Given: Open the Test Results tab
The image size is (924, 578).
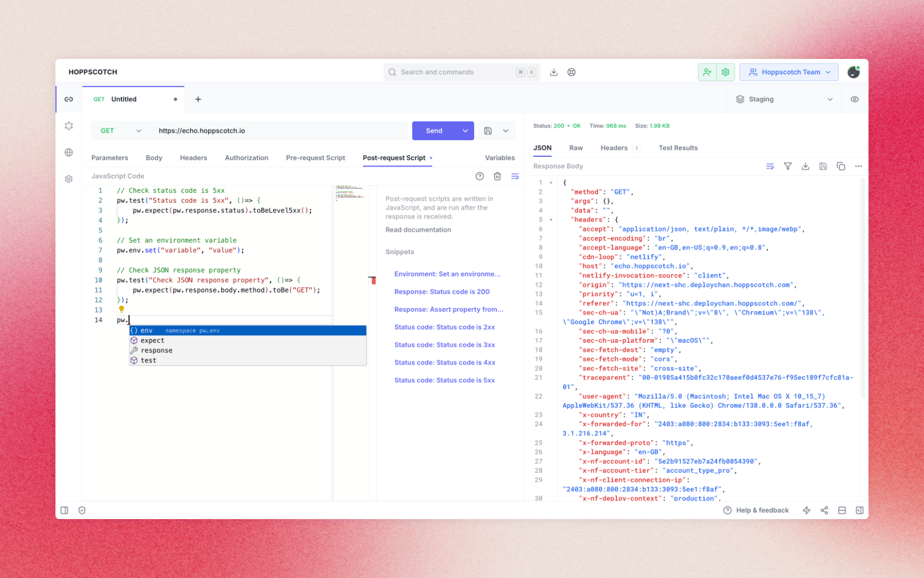Looking at the screenshot, I should [x=678, y=148].
